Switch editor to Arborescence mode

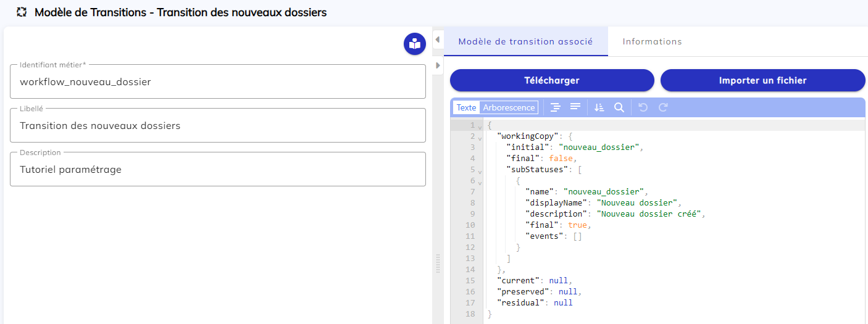pos(509,107)
